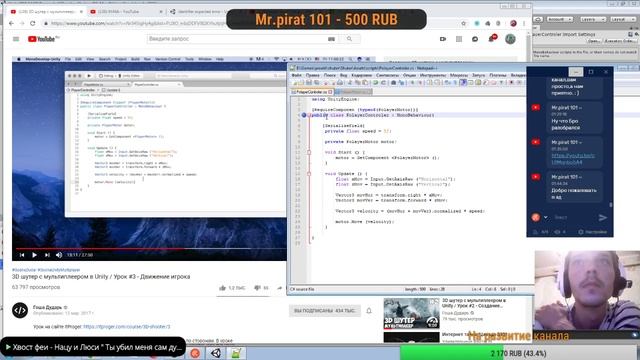
Task: Switch to the second YouTube browser tab
Action: point(126,12)
